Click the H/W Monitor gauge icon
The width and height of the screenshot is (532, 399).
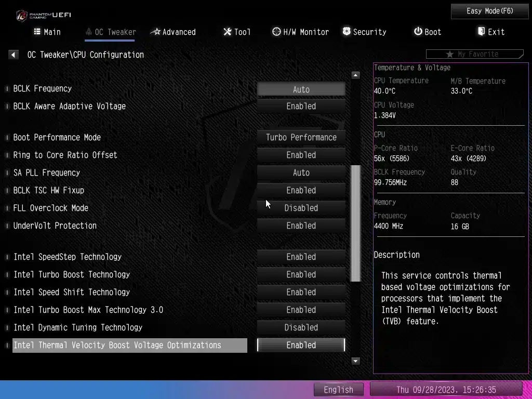(x=276, y=32)
